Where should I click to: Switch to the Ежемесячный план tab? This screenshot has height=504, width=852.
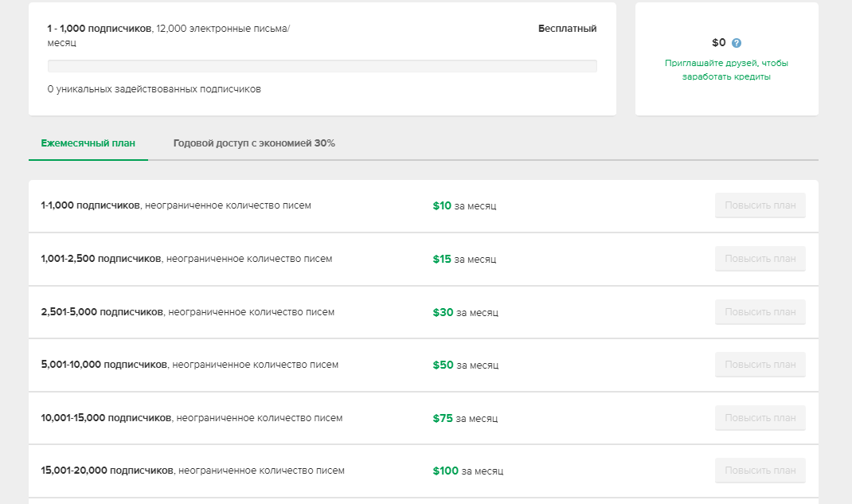coord(88,143)
